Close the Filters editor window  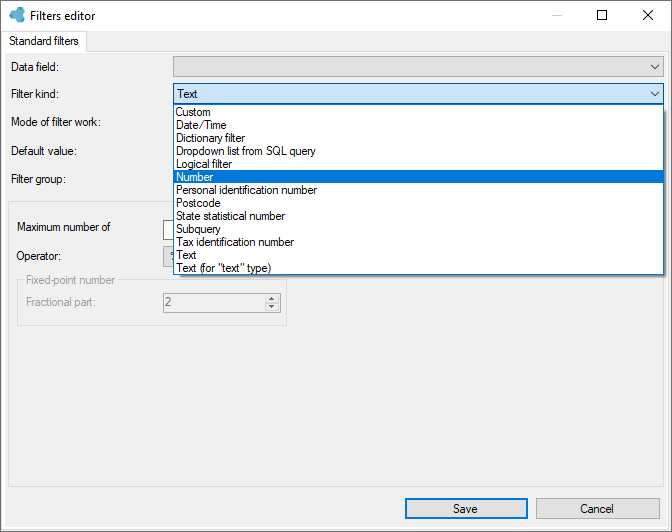(648, 15)
